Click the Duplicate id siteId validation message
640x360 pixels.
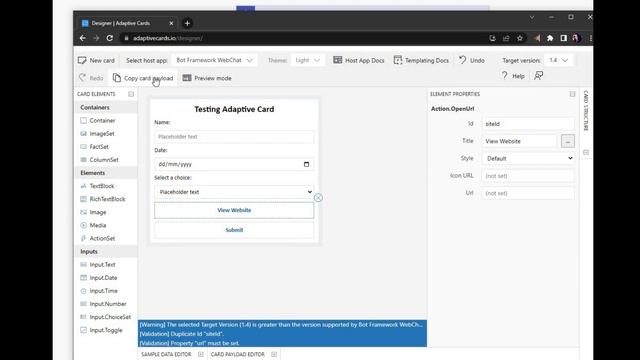point(182,334)
